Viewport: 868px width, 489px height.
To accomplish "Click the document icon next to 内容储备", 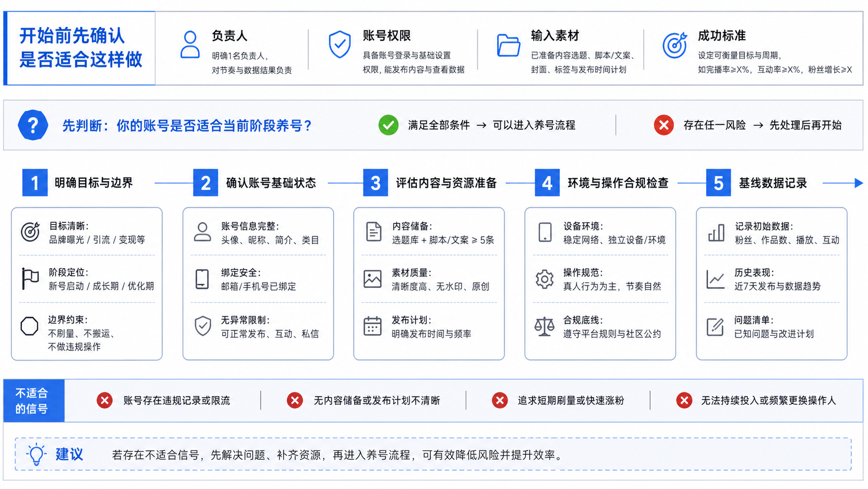I will tap(373, 232).
